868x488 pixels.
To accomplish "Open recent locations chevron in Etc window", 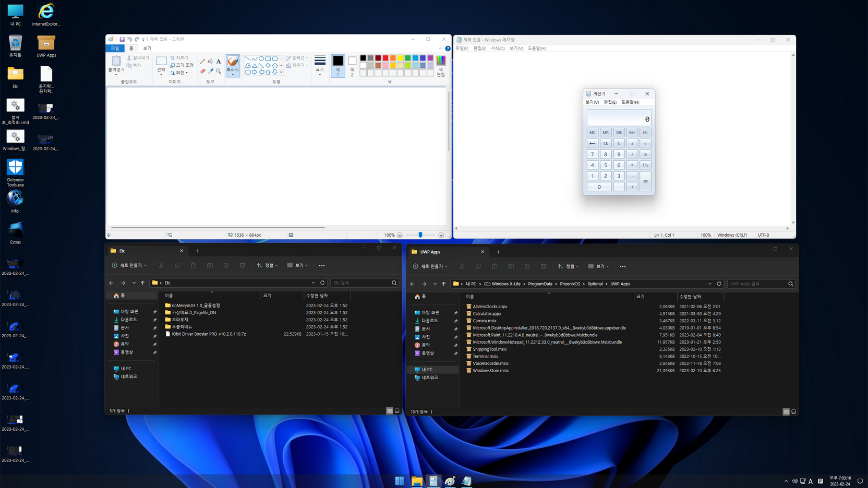I will [134, 283].
